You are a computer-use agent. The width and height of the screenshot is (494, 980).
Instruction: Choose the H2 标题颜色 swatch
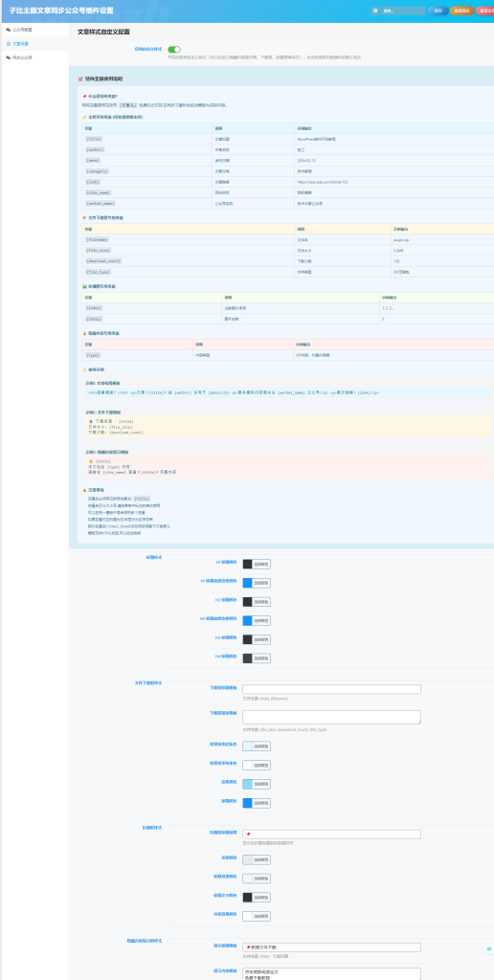click(248, 602)
